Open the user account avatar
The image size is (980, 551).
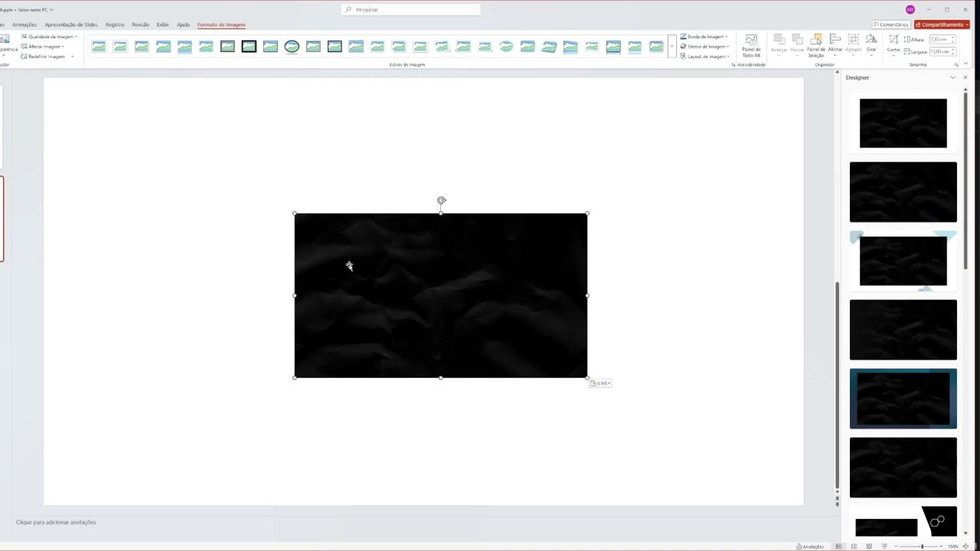pyautogui.click(x=910, y=9)
